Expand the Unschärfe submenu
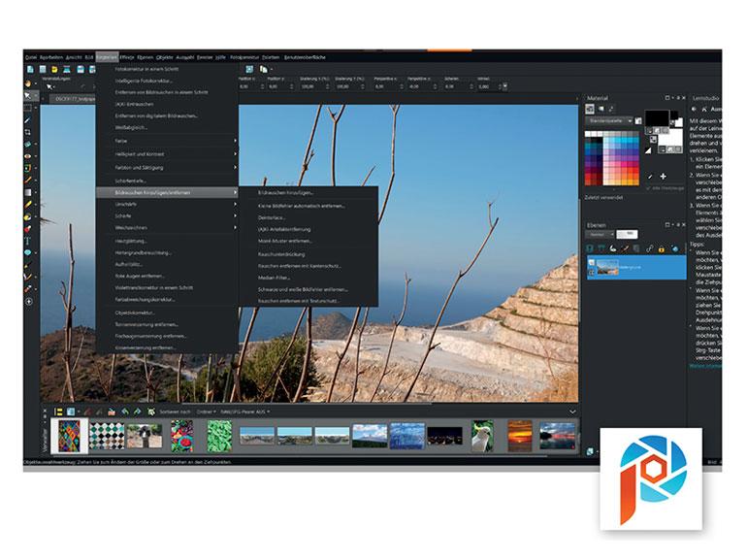This screenshot has width=747, height=560. (167, 204)
